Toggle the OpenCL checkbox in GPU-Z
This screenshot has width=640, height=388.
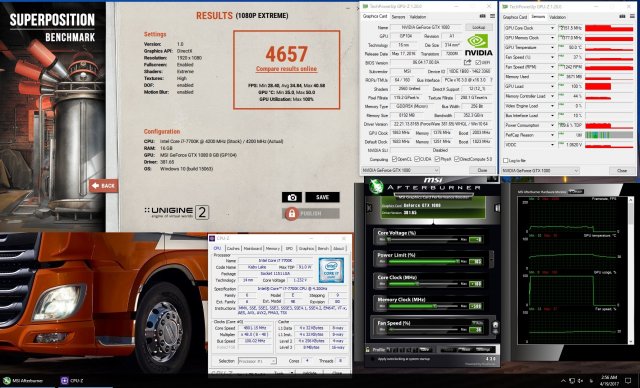394,159
